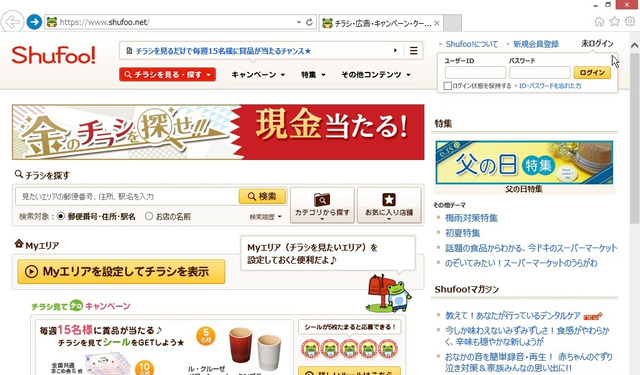Open favorites star icon in browser
This screenshot has width=640, height=375.
614,22
